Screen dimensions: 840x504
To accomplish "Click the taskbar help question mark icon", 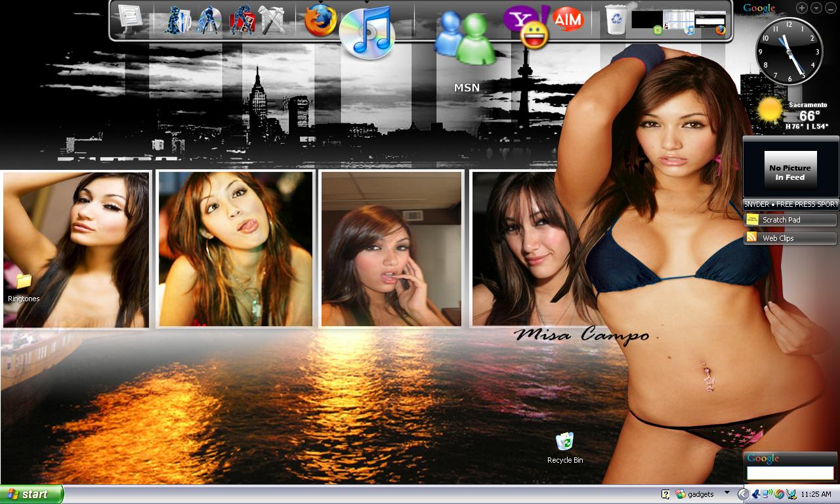I will [665, 494].
